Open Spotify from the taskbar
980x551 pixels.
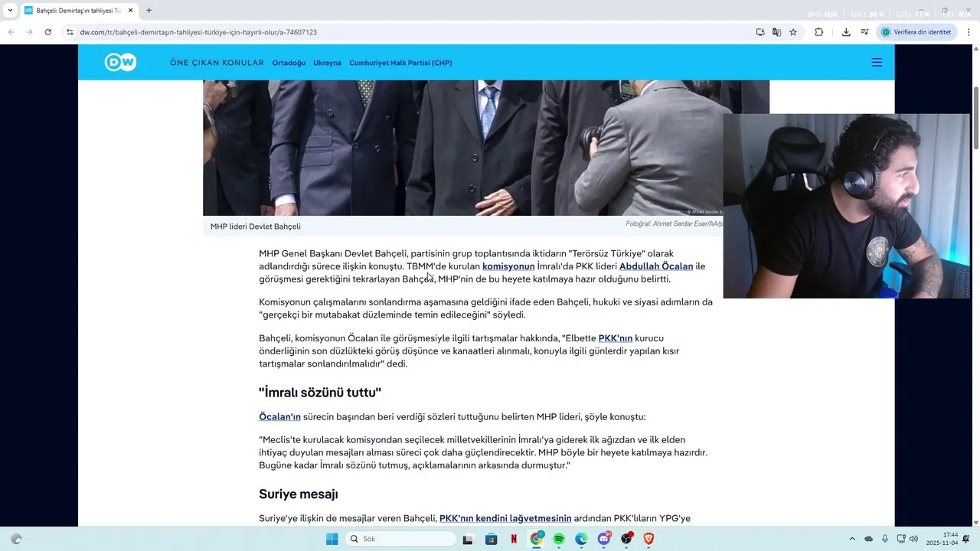(559, 539)
